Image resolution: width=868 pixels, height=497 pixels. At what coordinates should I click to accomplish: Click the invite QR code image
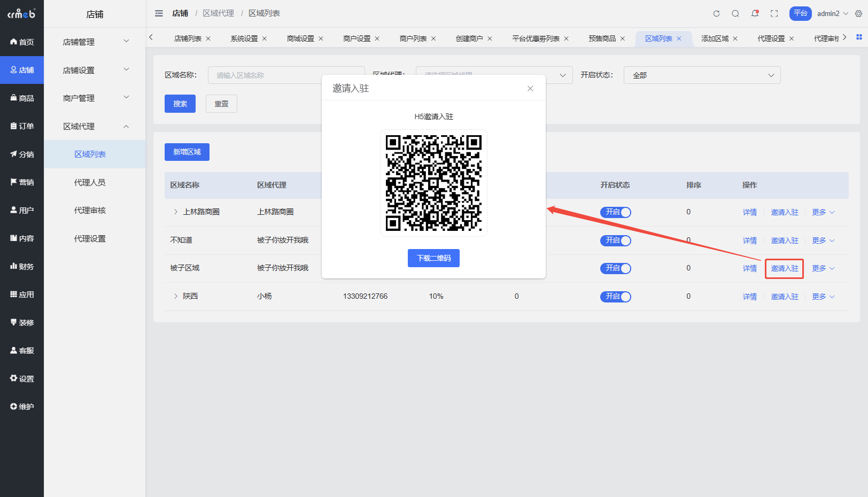point(433,183)
